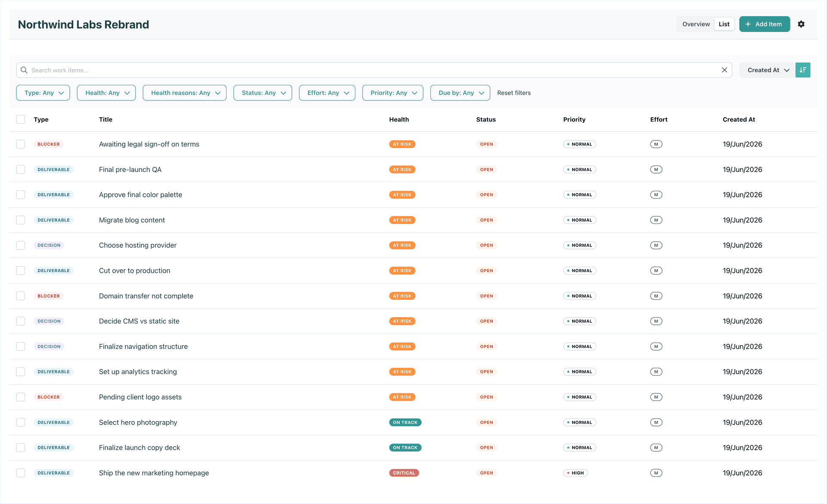Screen dimensions: 827x504
Task: Click AT RISK badge for Pending client logo assets
Action: coord(402,397)
